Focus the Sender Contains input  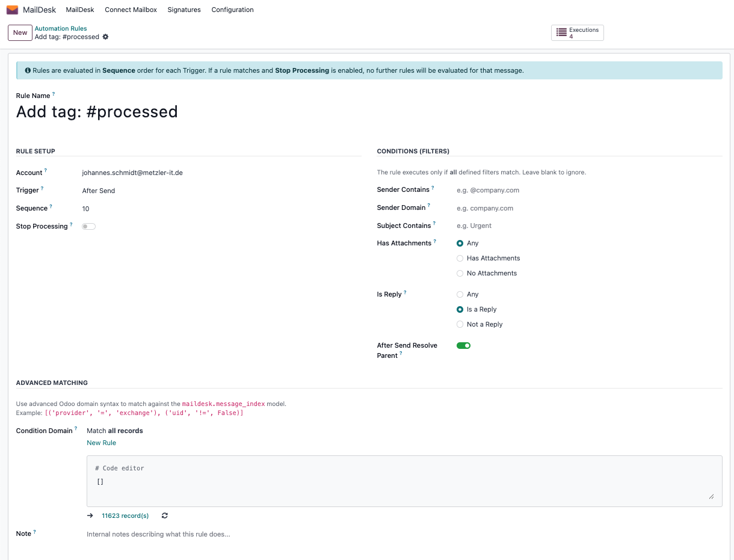click(589, 190)
